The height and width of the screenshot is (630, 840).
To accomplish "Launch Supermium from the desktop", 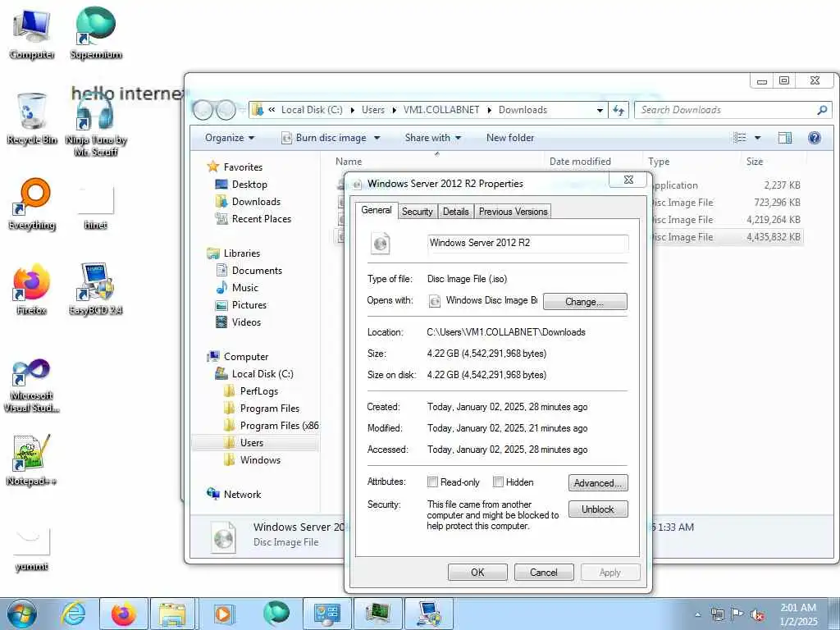I will pos(96,34).
